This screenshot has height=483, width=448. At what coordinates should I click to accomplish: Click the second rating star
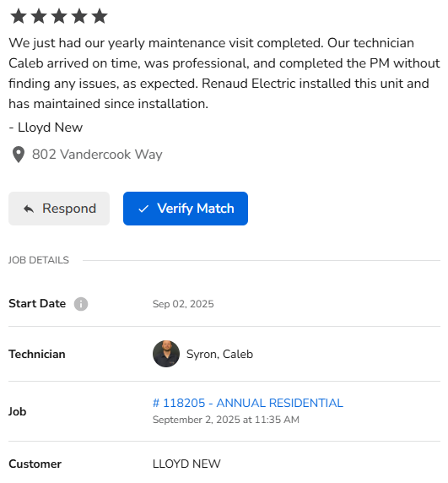39,16
